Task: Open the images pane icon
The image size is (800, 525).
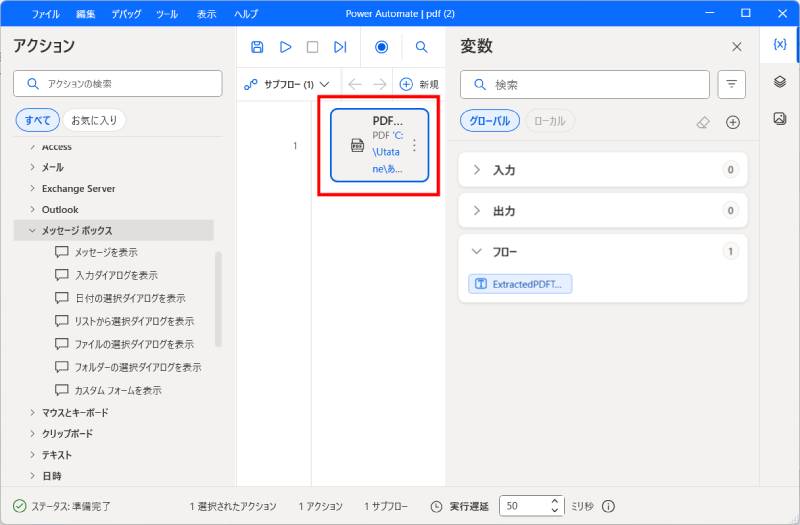Action: tap(780, 118)
